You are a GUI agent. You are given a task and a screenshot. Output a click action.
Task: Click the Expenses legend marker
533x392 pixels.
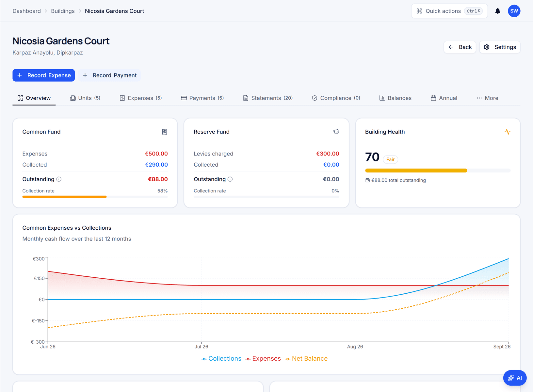[248, 359]
